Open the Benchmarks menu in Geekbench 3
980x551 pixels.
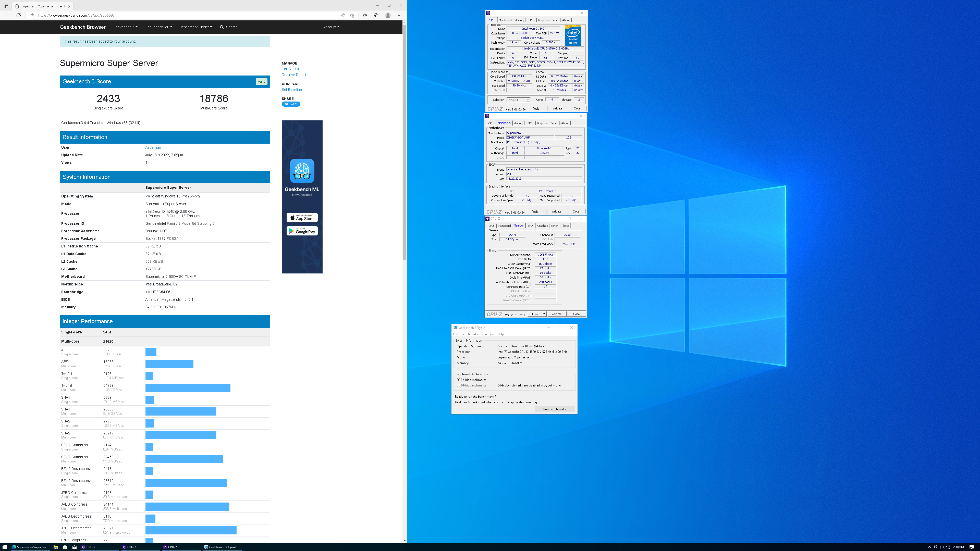click(470, 334)
